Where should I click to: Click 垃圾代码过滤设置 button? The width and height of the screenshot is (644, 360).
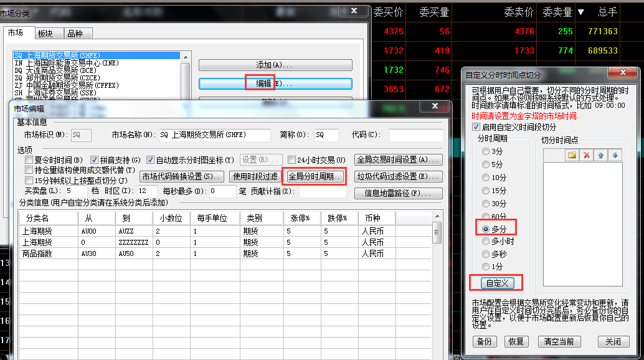click(x=399, y=176)
